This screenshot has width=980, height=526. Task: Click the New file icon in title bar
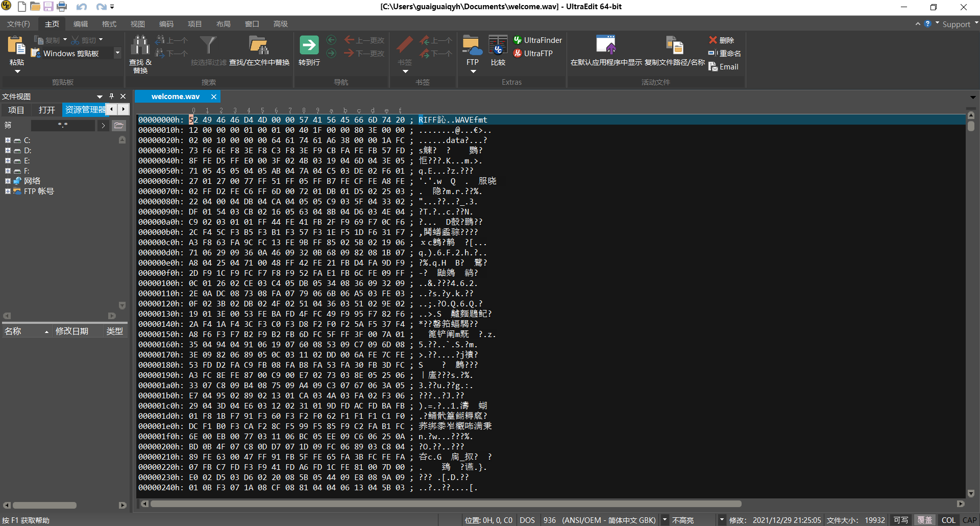[21, 7]
